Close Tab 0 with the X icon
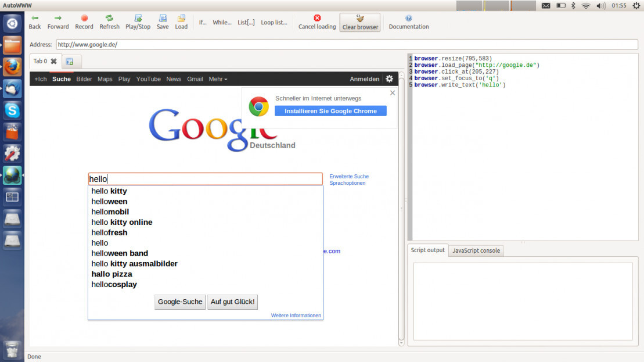Image resolution: width=644 pixels, height=362 pixels. pos(54,61)
